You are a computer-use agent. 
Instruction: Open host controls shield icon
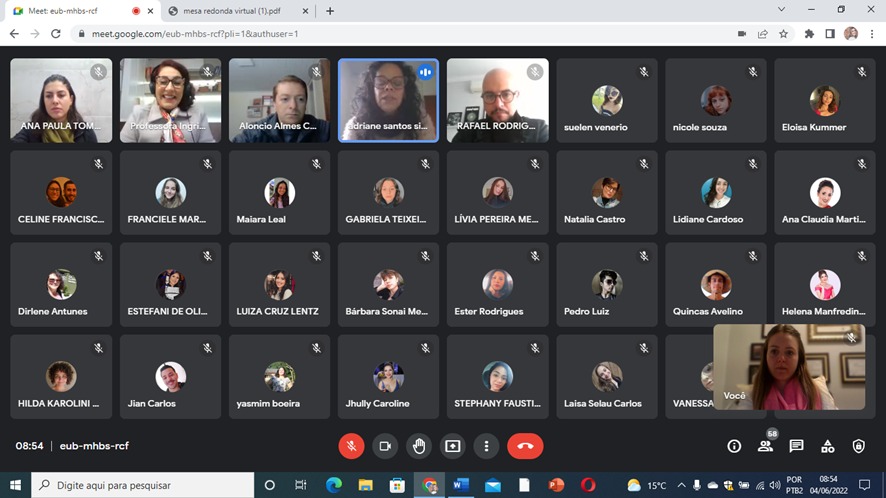(858, 446)
